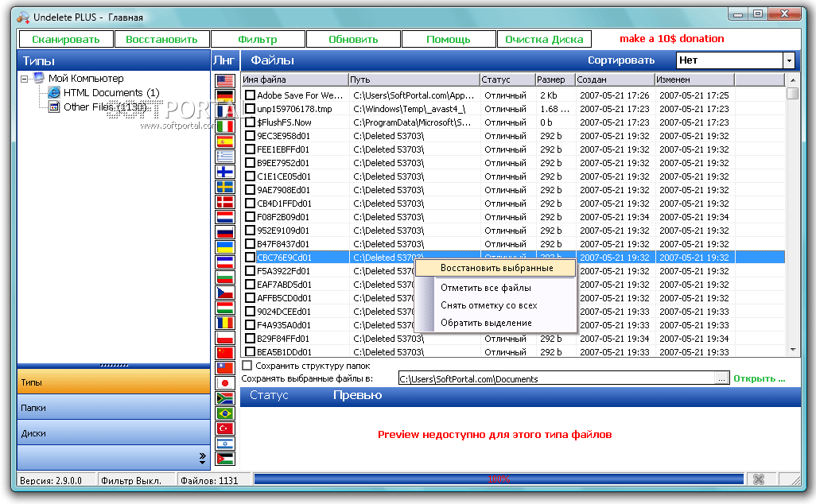Tick the FEE1EBFFd01 checkbox

pyautogui.click(x=251, y=149)
